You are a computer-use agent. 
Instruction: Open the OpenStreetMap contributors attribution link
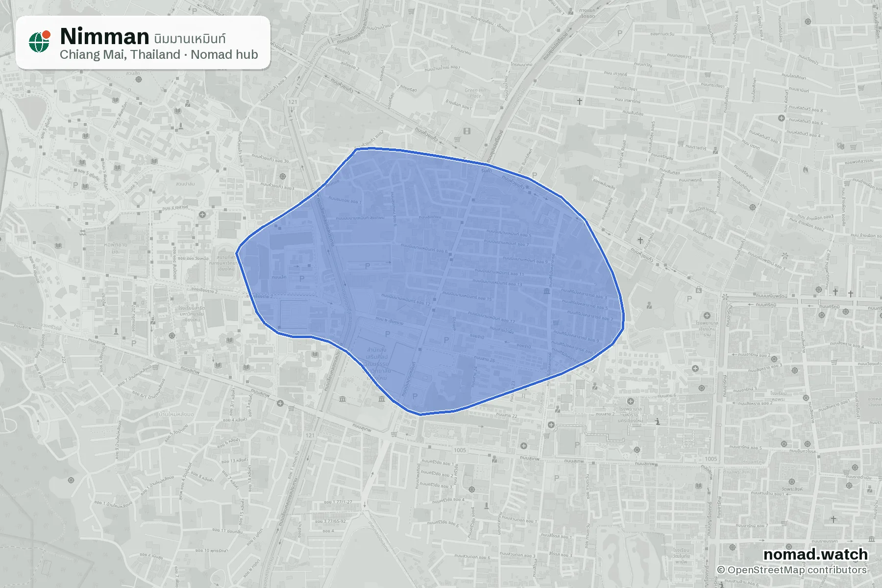(x=792, y=570)
